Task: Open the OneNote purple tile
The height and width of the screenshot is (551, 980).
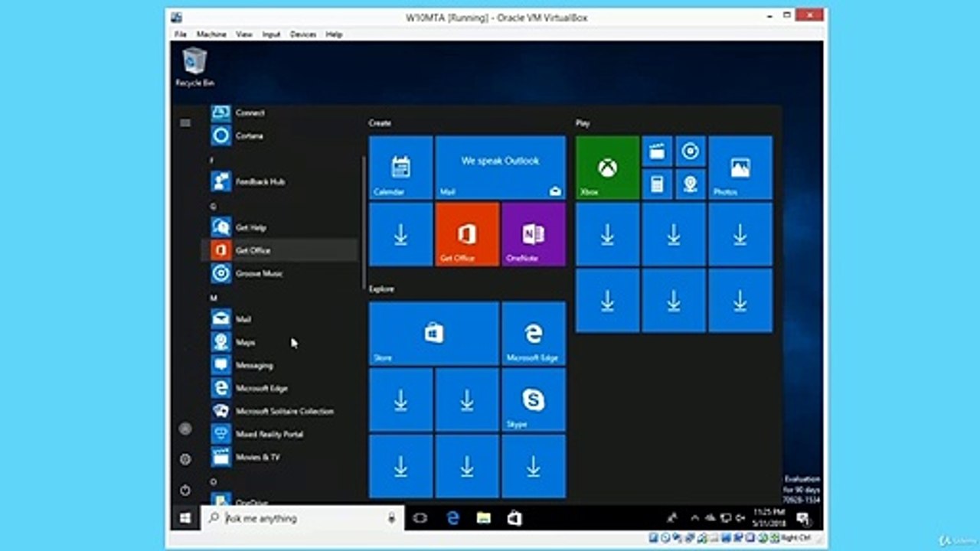Action: pos(534,234)
